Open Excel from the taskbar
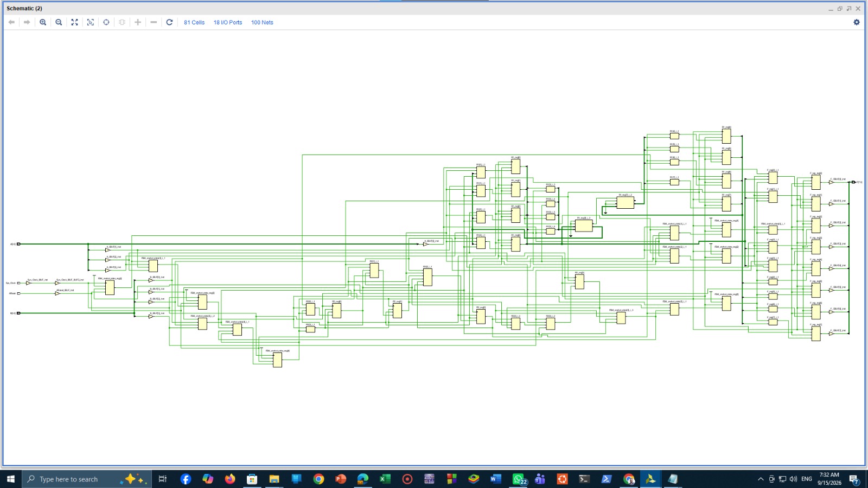 [385, 479]
